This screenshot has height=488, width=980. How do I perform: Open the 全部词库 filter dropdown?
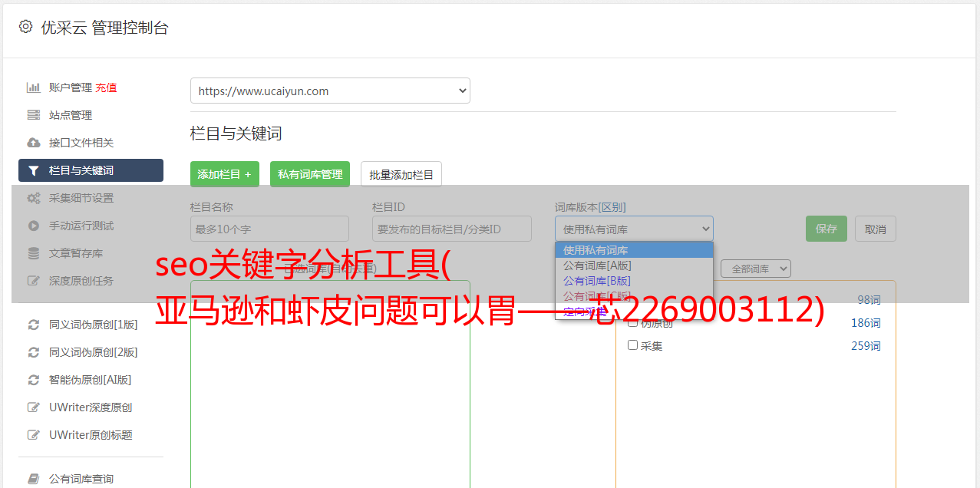[x=756, y=269]
